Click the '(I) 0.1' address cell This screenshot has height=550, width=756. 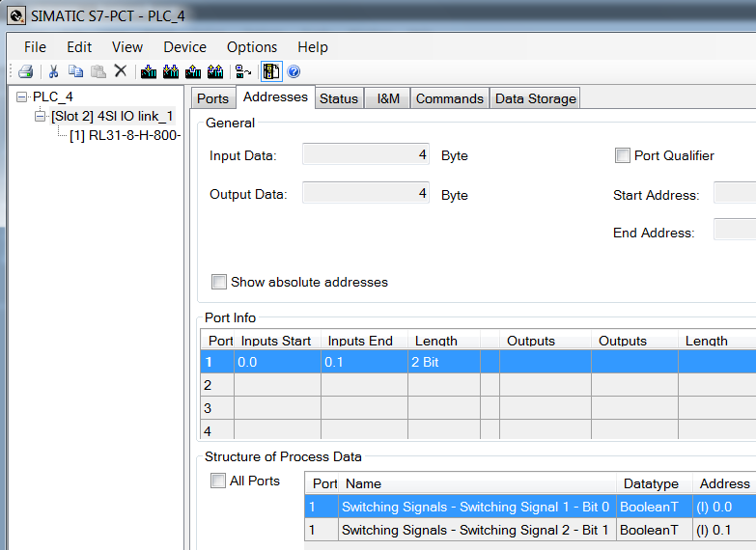point(724,530)
